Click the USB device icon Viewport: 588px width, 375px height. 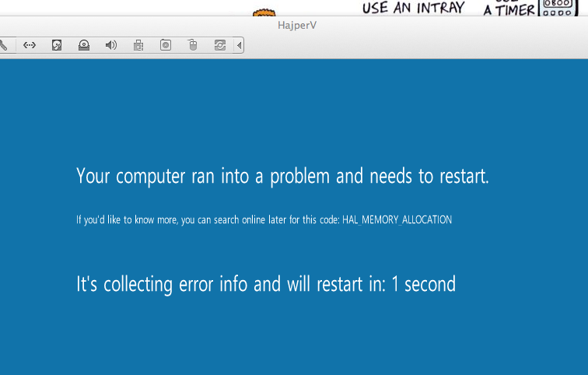[x=138, y=45]
